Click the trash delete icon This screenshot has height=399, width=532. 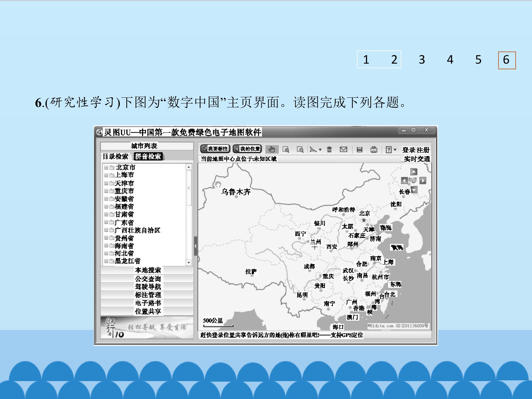329,149
